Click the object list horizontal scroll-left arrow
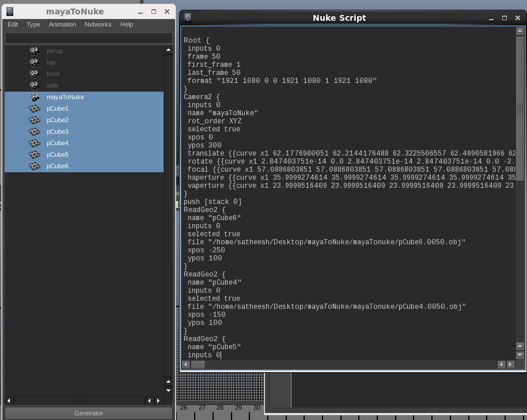Image resolution: width=527 pixels, height=420 pixels. (x=9, y=401)
